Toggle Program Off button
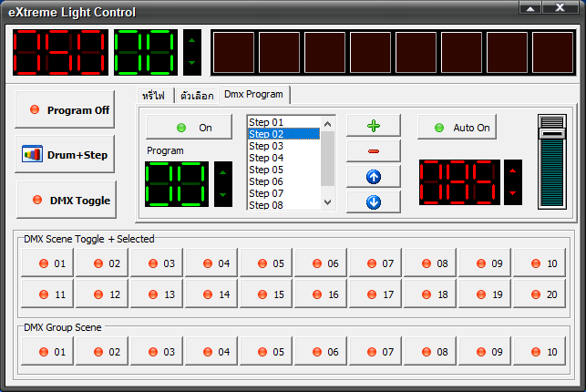Image resolution: width=586 pixels, height=392 pixels. [65, 109]
